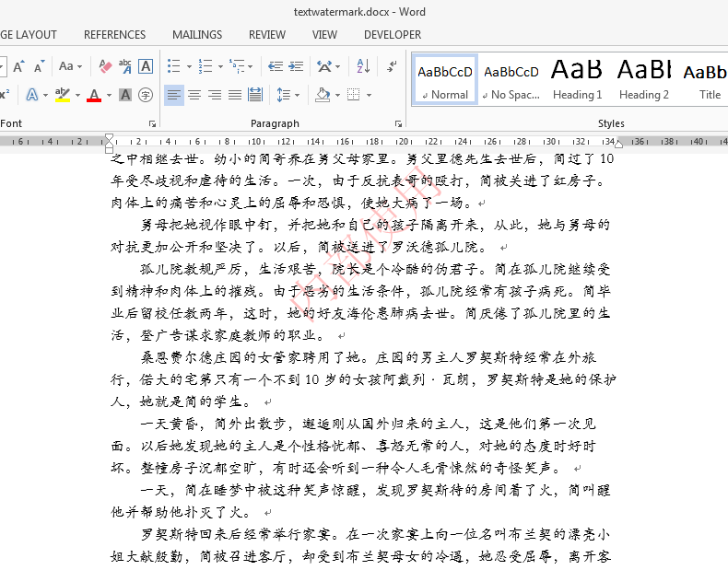Click the left indent box on ruler
Screen dimensions: 728x570
(109, 150)
